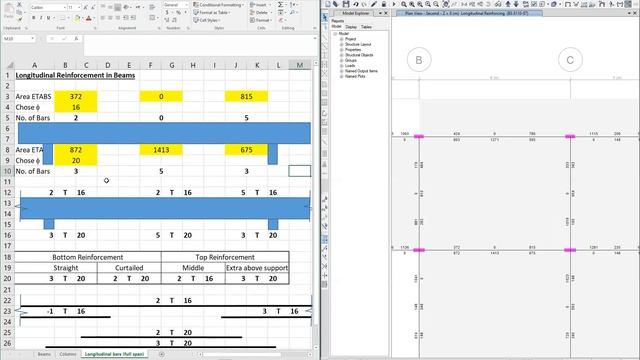Expand the Loads tree node
640x360 pixels.
[341, 65]
